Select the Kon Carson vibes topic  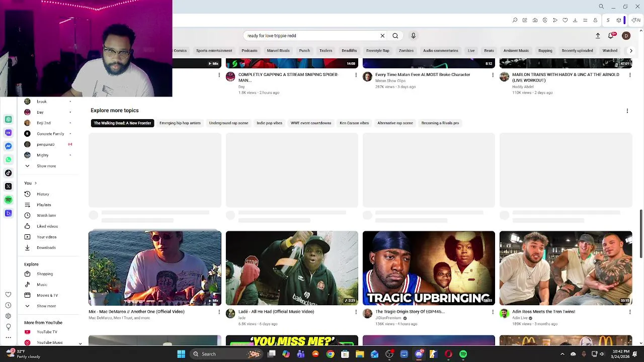pos(354,123)
